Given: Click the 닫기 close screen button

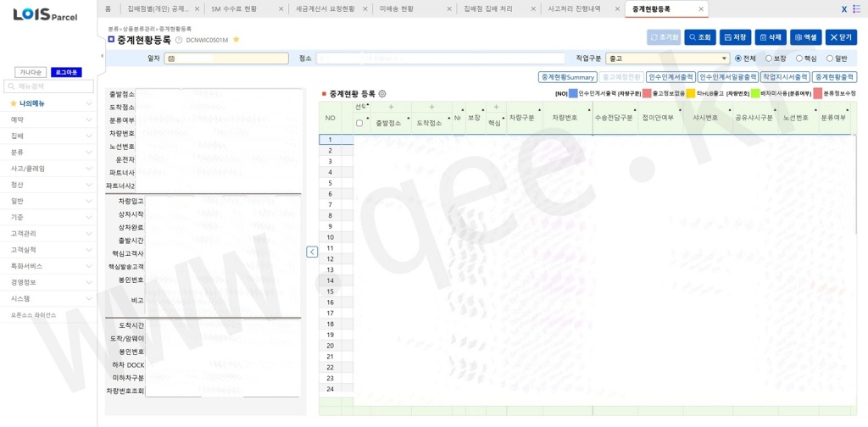Looking at the screenshot, I should (841, 37).
